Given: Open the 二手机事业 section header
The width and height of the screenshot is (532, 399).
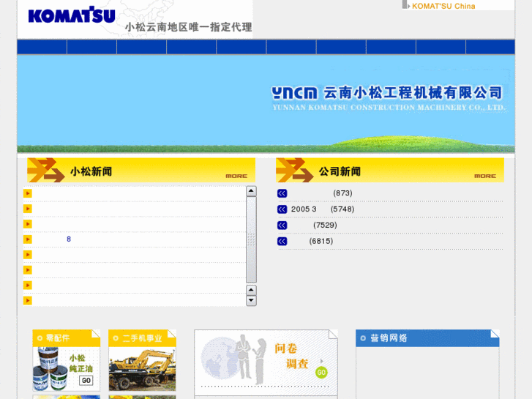Looking at the screenshot, I should (142, 338).
